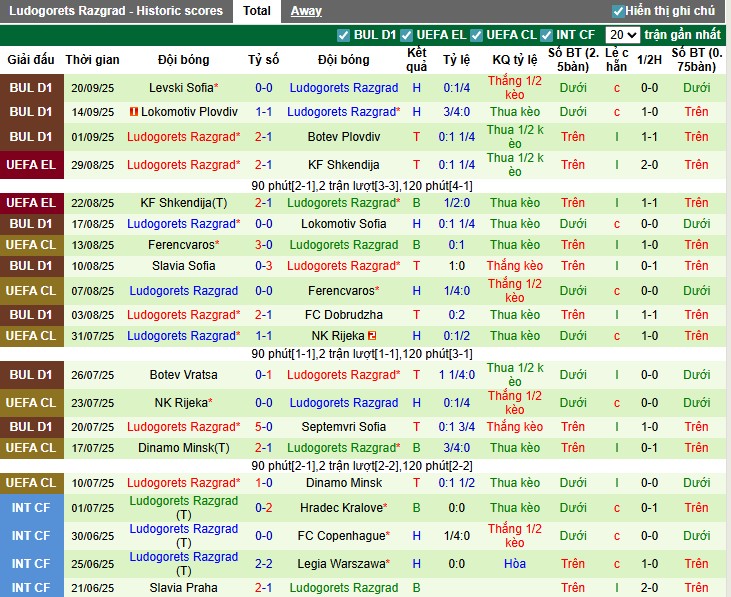731x597 pixels.
Task: Click the KQ tỷ lệ column header
Action: coord(515,60)
